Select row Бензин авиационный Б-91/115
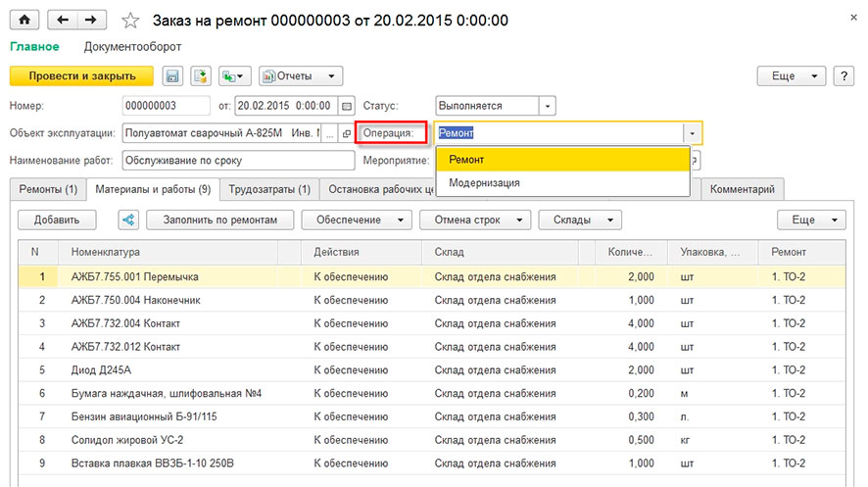 (432, 416)
